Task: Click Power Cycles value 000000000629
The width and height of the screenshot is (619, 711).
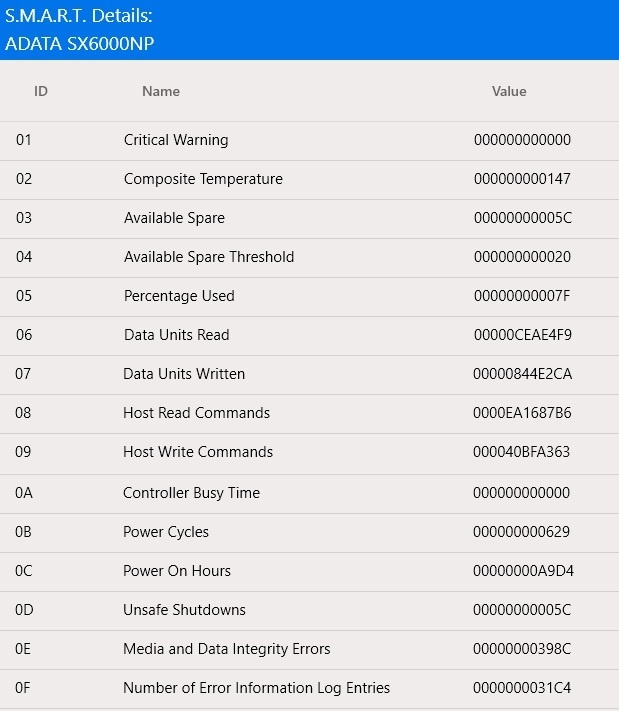Action: (522, 531)
